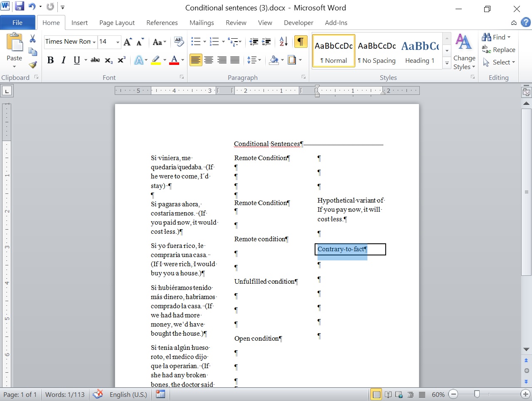Sort text with the A-Z icon
Image resolution: width=532 pixels, height=401 pixels.
tap(283, 42)
